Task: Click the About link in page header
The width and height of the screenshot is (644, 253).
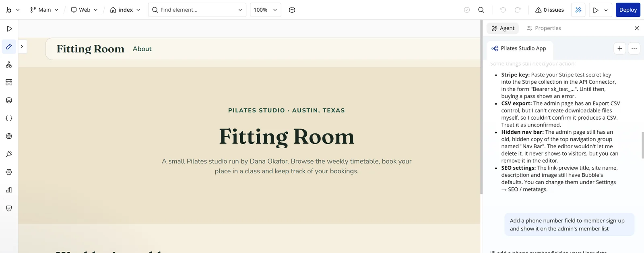Action: (x=142, y=49)
